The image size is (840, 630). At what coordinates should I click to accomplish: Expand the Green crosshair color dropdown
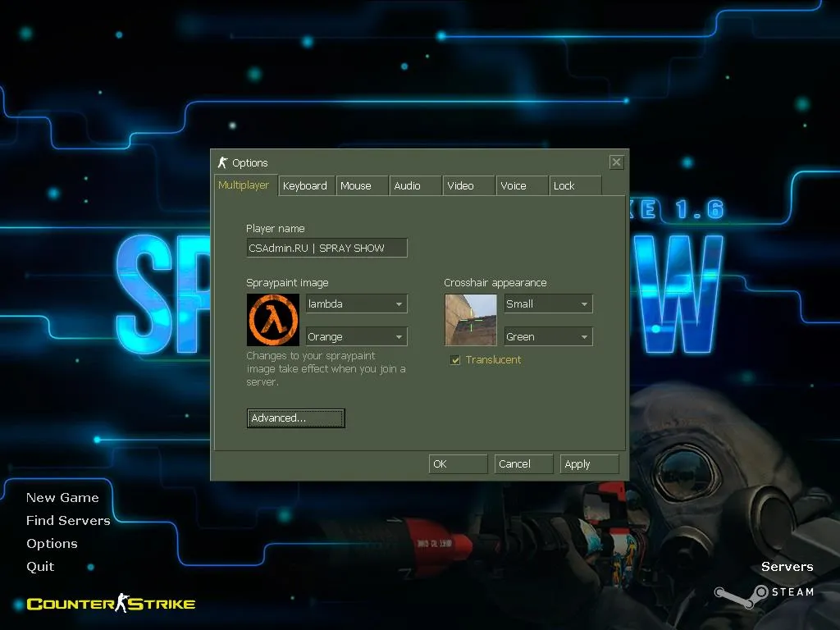pos(548,337)
